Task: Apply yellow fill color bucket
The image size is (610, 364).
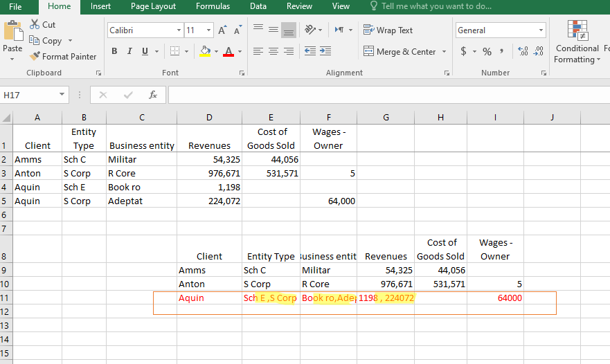Action: [x=205, y=51]
